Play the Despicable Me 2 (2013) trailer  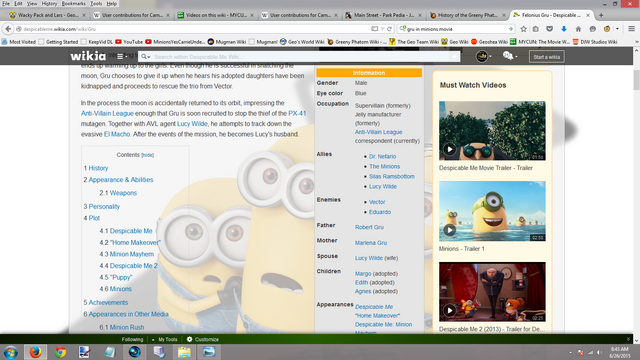click(x=449, y=311)
